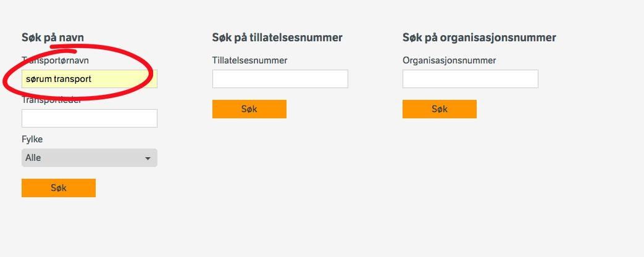Click the Fylke dropdown arrow
644x257 pixels.
(148, 158)
